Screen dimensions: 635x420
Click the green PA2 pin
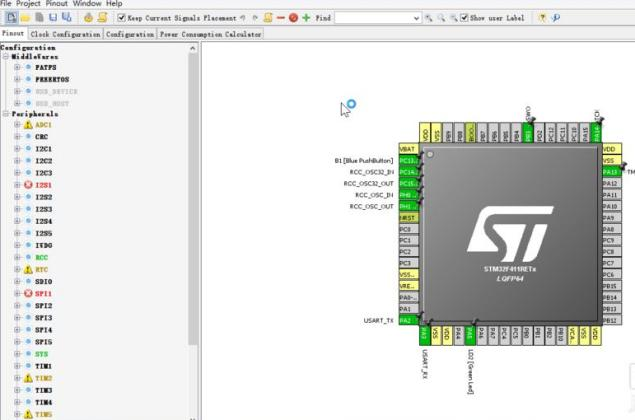click(x=408, y=320)
